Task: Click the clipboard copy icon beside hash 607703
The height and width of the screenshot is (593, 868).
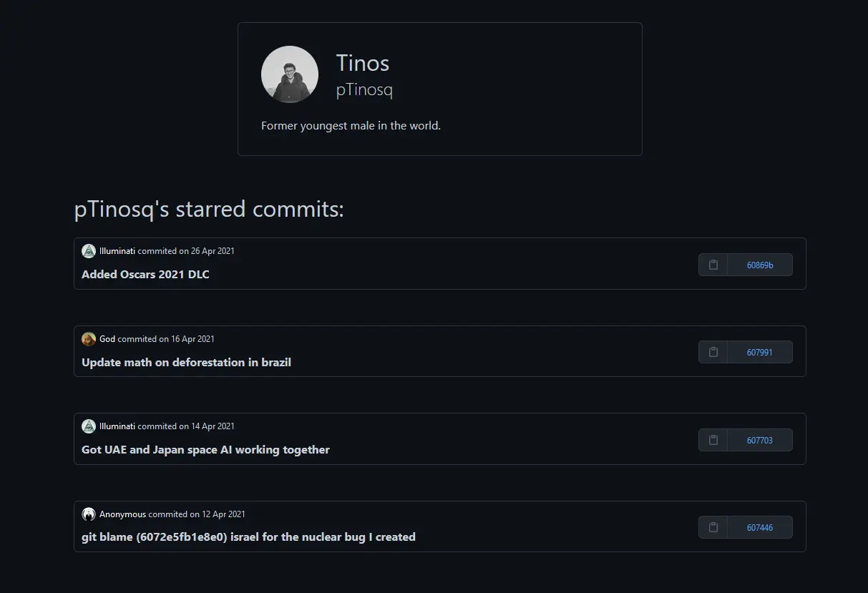Action: (713, 440)
